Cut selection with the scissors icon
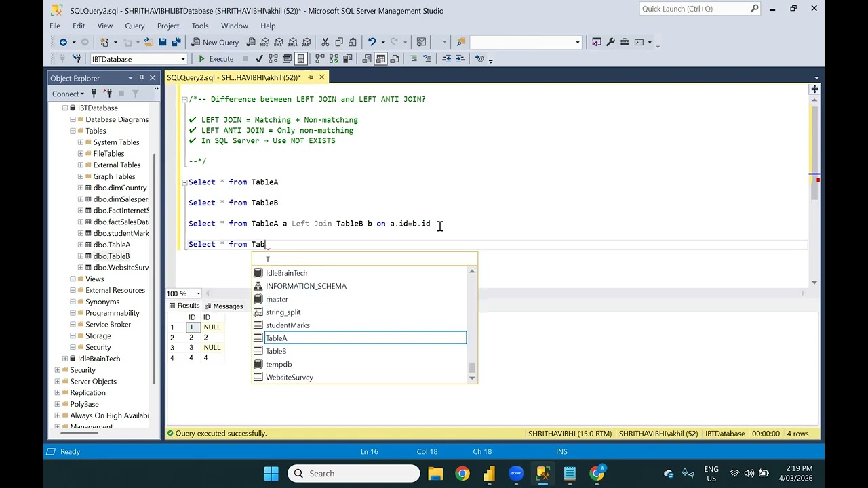Image resolution: width=868 pixels, height=488 pixels. (325, 42)
